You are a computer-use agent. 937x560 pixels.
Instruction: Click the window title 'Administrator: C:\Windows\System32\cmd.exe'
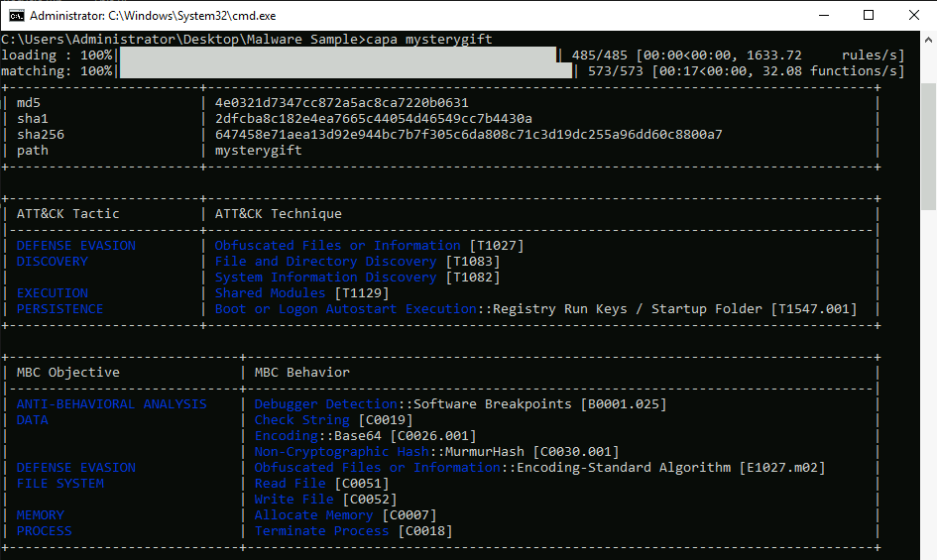click(x=153, y=16)
